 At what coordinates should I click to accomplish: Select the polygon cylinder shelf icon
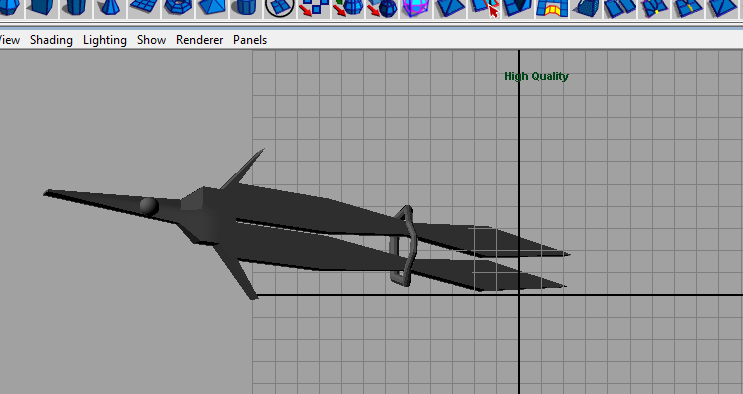point(76,8)
